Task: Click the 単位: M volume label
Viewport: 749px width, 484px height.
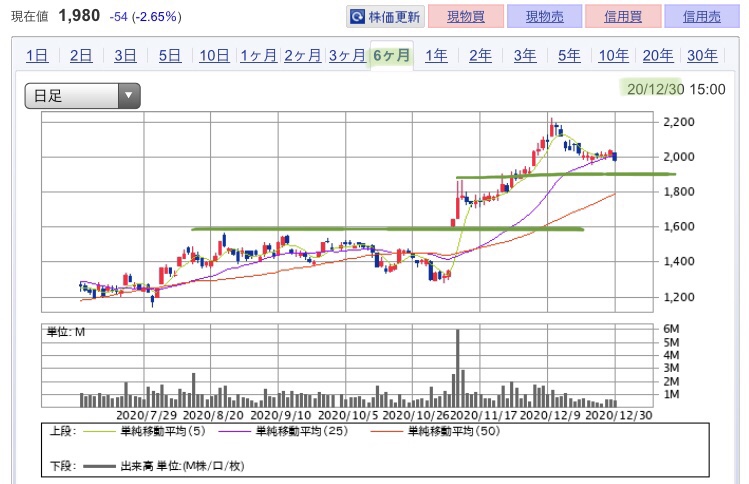Action: tap(65, 332)
